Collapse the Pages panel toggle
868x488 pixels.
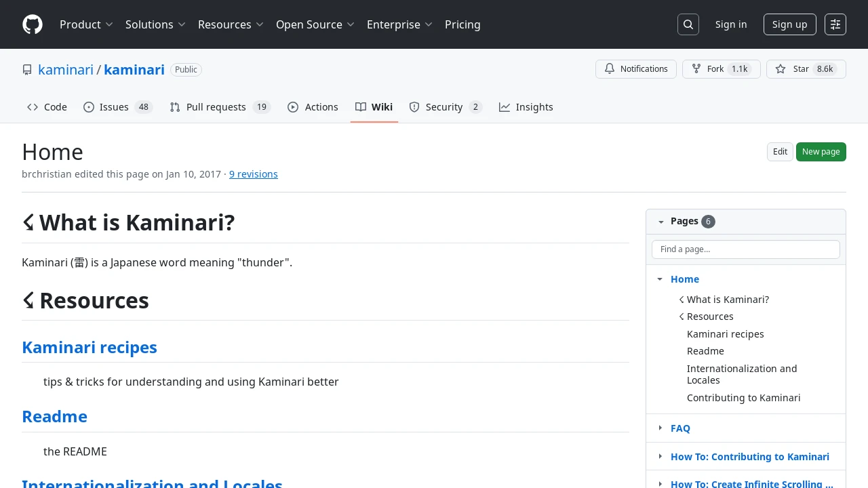pyautogui.click(x=660, y=222)
